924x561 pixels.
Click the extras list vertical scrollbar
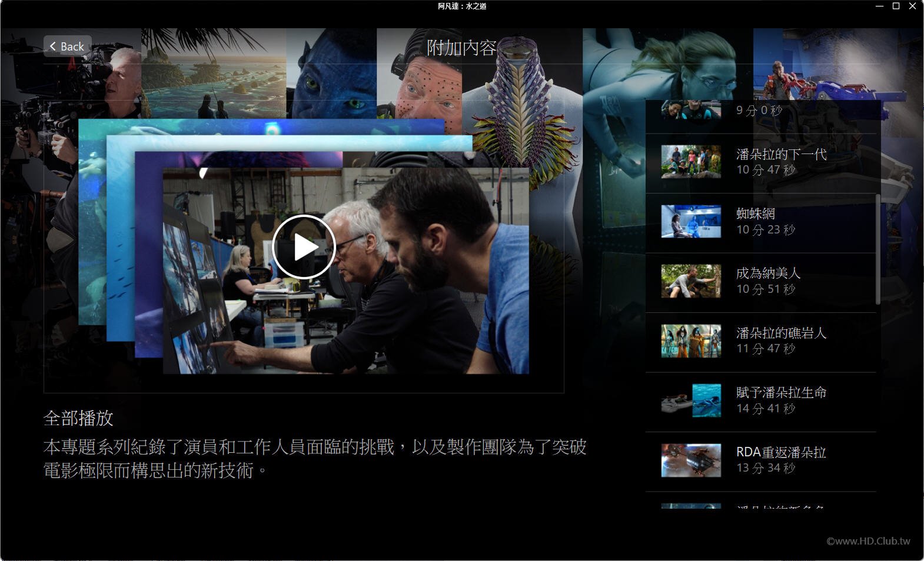point(878,249)
